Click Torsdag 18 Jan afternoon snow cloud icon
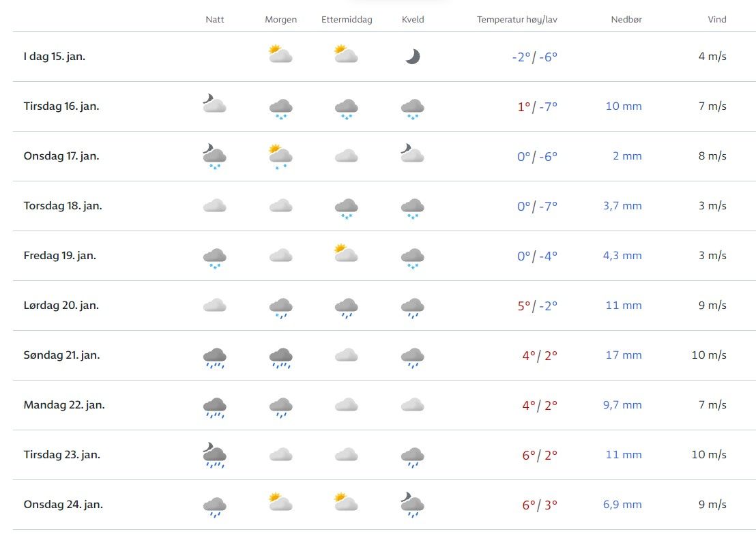The height and width of the screenshot is (534, 756). 347,207
